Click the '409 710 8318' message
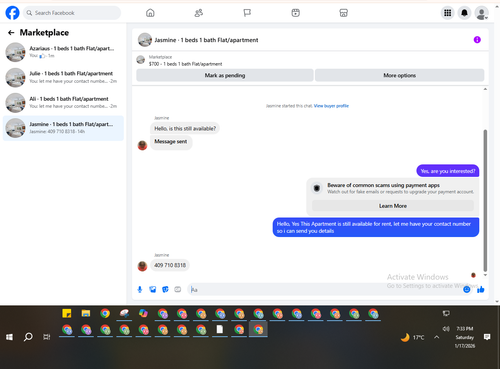This screenshot has width=500, height=369. [170, 265]
